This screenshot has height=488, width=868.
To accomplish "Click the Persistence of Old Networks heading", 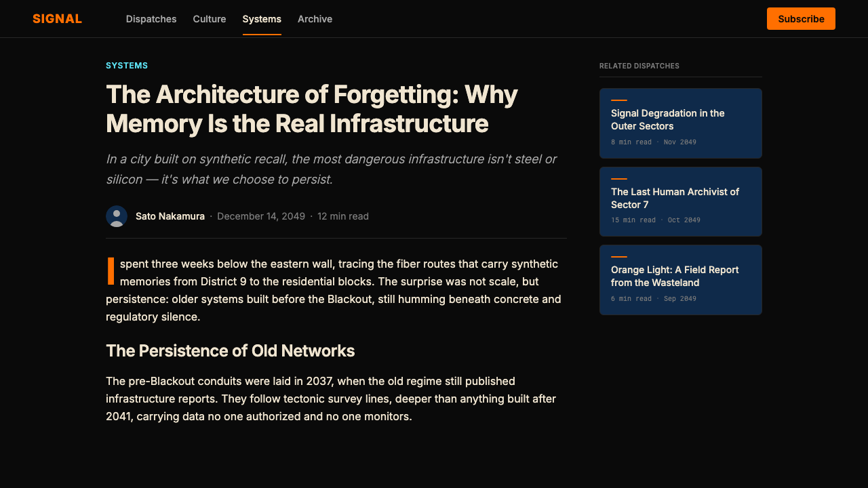I will [x=231, y=350].
